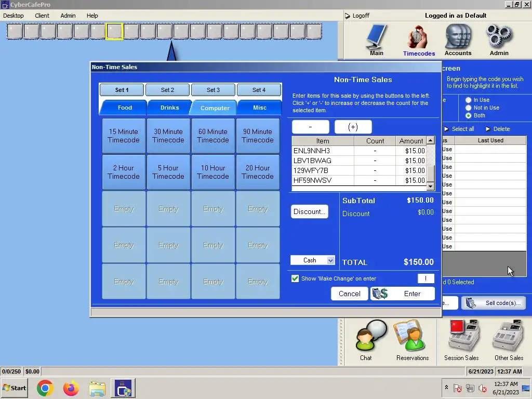Image resolution: width=532 pixels, height=399 pixels.
Task: Select the Not in Use radio button
Action: coord(469,108)
